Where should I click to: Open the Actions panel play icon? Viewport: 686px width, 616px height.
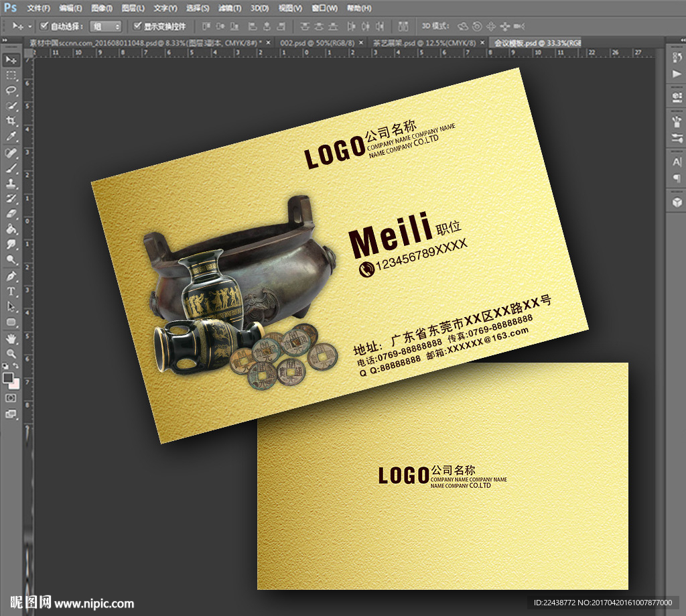[x=677, y=74]
